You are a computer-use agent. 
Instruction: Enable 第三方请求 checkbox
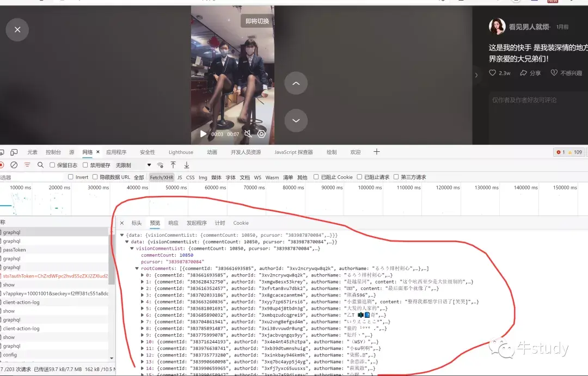click(396, 177)
